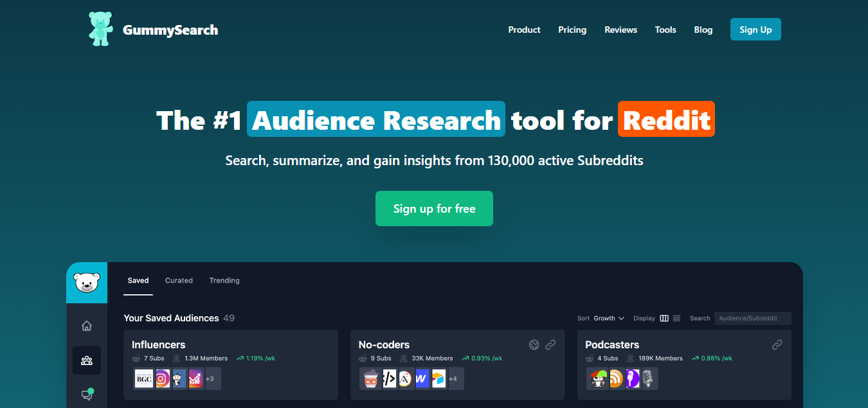868x408 pixels.
Task: Click the GummySearch bear logo in the header
Action: [x=100, y=28]
